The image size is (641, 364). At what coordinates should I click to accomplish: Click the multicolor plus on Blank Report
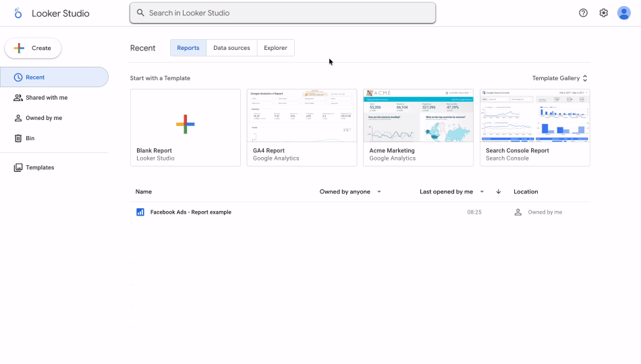coord(185,124)
